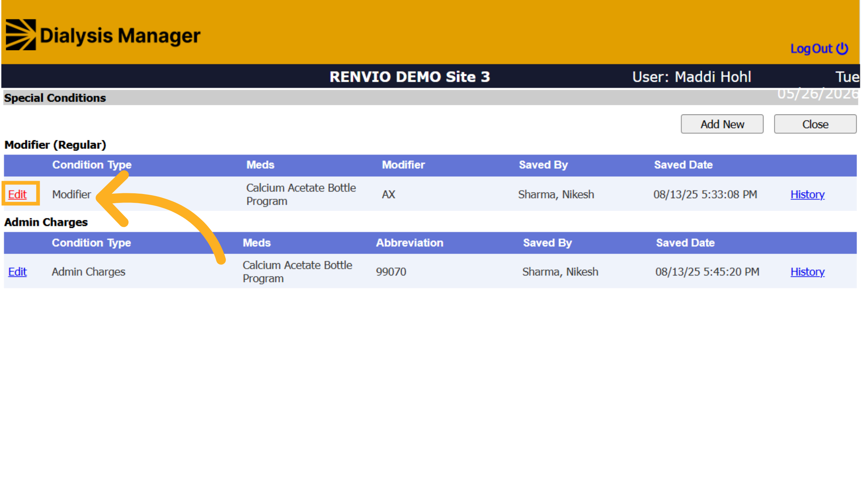This screenshot has width=868, height=497.
Task: Edit the Admin Charges condition row
Action: pos(17,271)
